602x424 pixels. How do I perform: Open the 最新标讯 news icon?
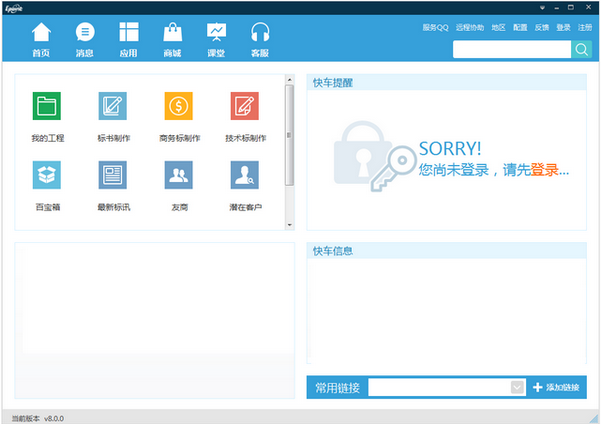pos(113,175)
